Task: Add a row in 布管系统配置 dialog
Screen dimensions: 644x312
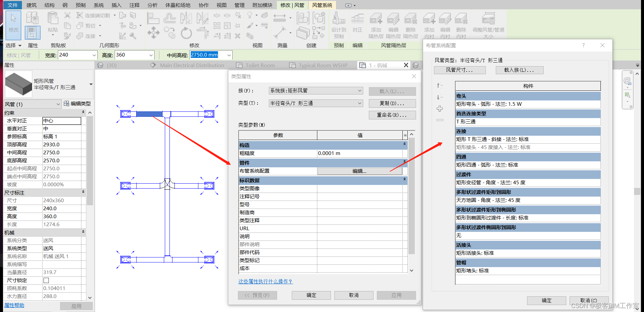Action: [x=440, y=109]
